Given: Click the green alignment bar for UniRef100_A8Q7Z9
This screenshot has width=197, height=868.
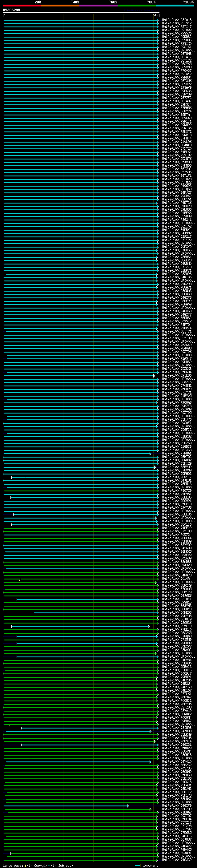Looking at the screenshot, I should (81, 491).
